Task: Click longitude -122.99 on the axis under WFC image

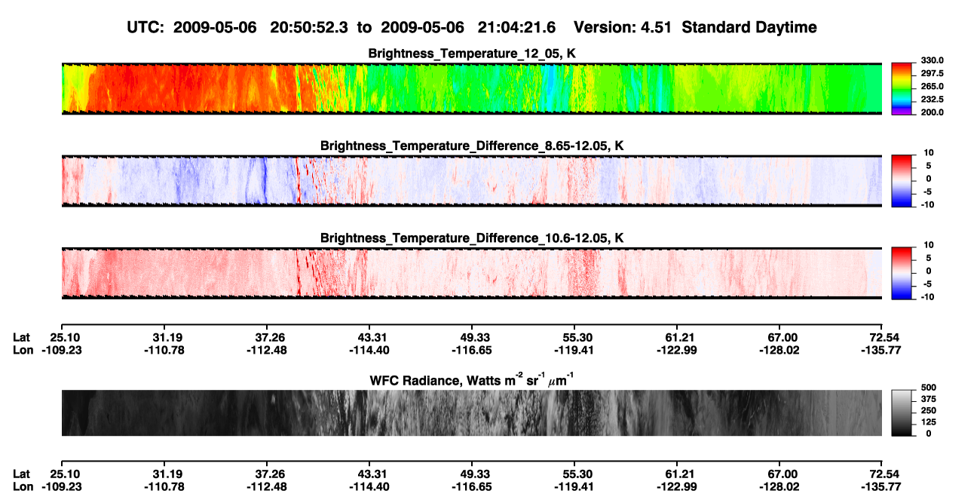Action: point(676,486)
